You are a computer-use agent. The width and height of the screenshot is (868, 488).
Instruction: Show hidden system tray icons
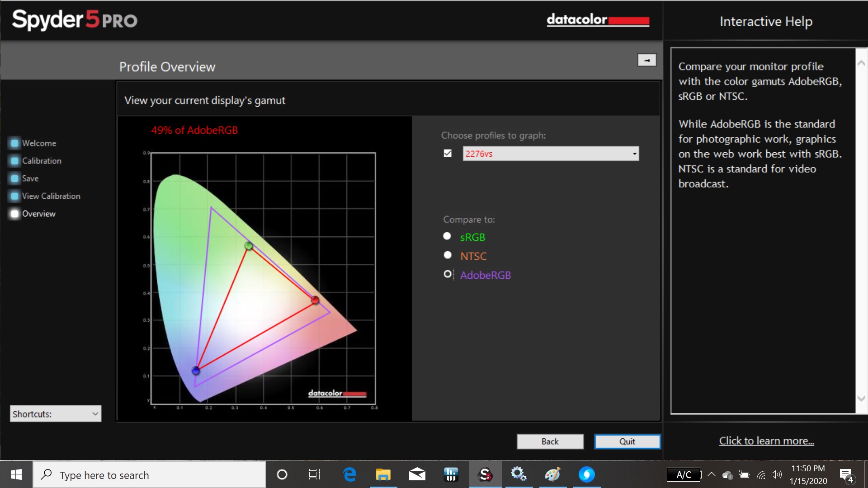tap(712, 474)
